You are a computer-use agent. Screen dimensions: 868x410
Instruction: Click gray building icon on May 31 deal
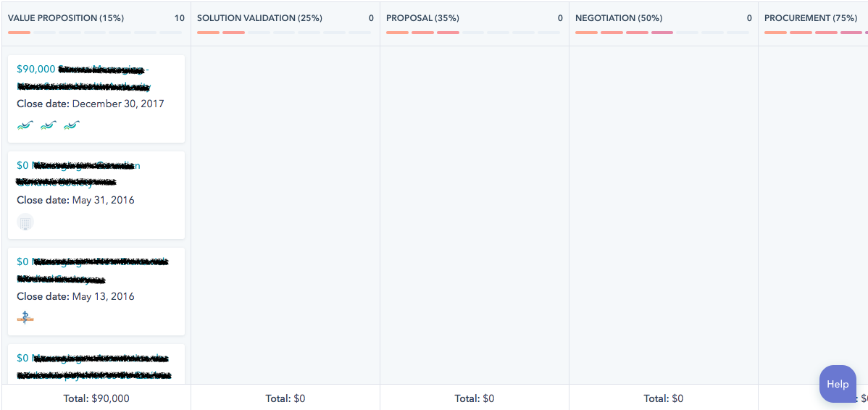pos(25,222)
